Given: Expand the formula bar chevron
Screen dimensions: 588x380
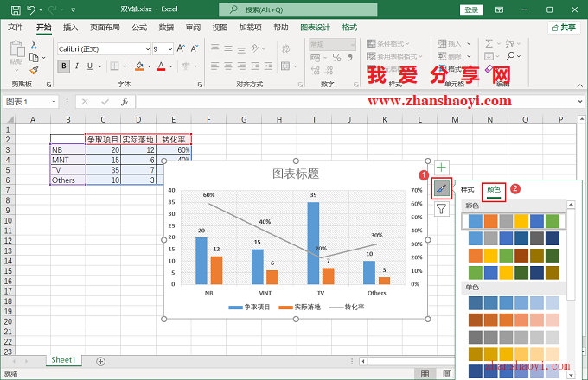Looking at the screenshot, I should point(580,101).
